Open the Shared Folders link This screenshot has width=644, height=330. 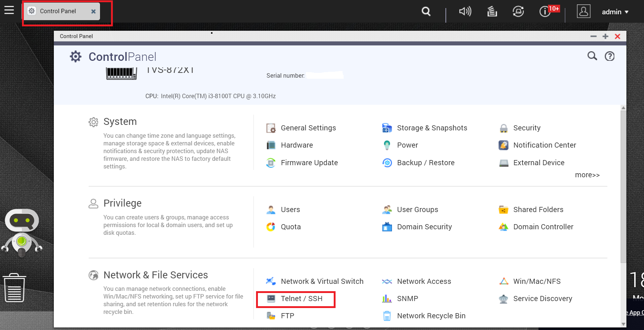[x=531, y=210]
